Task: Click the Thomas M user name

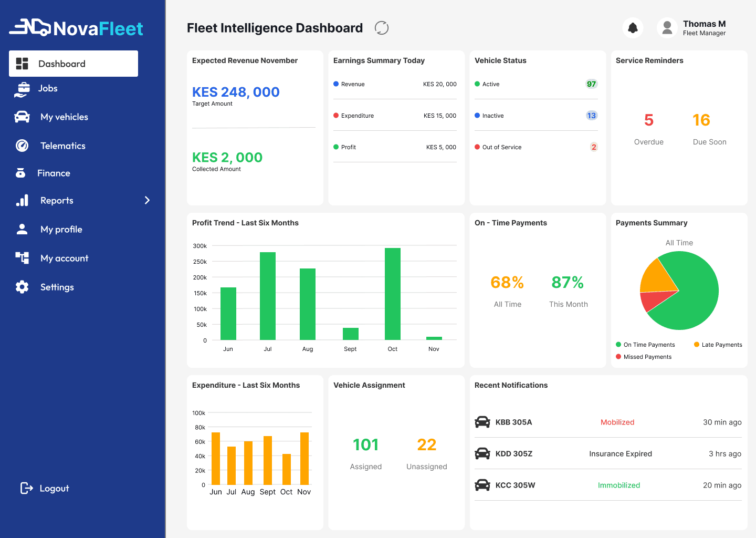Action: coord(705,24)
